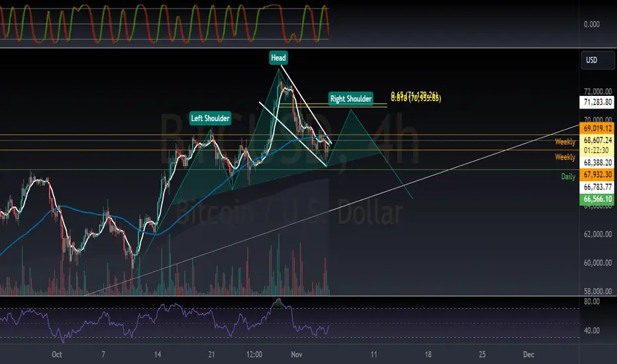Select the upper Weekly level label
The height and width of the screenshot is (364, 617).
(x=565, y=142)
